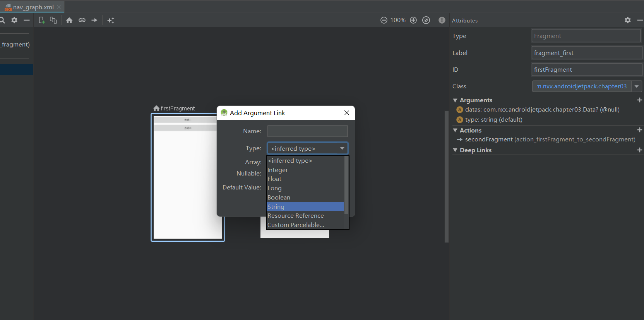Click the warning exclamation icon
Viewport: 644px width, 320px height.
pos(442,20)
